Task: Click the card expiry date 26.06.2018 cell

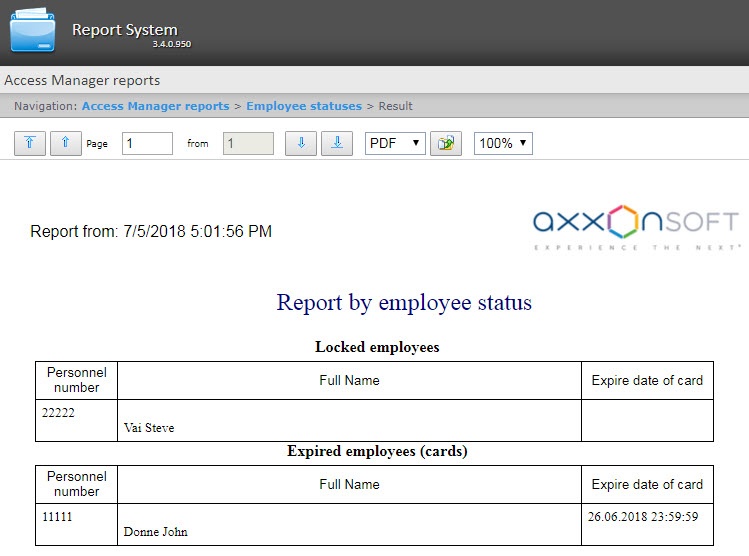Action: [644, 516]
